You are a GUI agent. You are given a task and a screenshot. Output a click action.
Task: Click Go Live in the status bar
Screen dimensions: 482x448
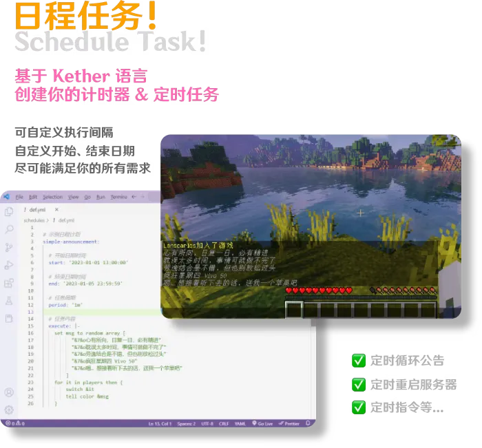264,423
